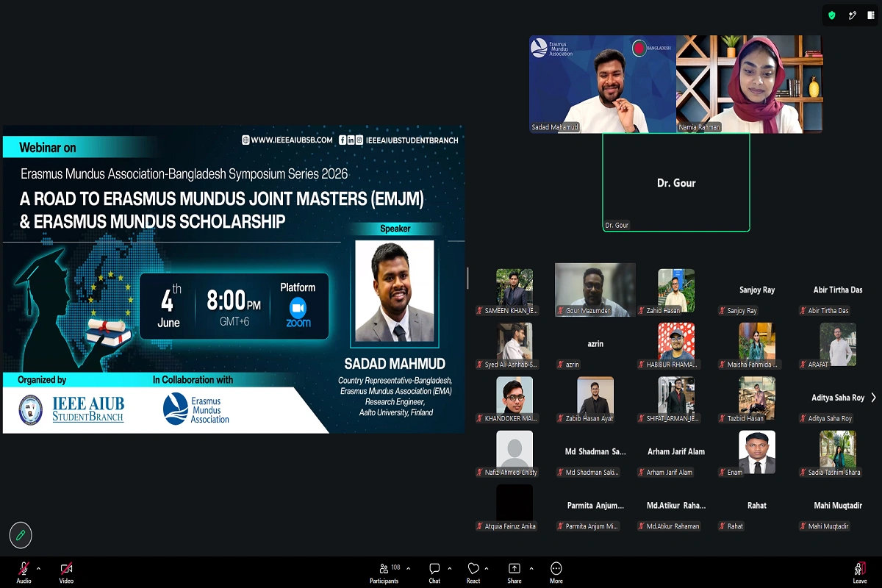882x588 pixels.
Task: Select the SAMEEN KHAN participant tile
Action: click(x=514, y=292)
